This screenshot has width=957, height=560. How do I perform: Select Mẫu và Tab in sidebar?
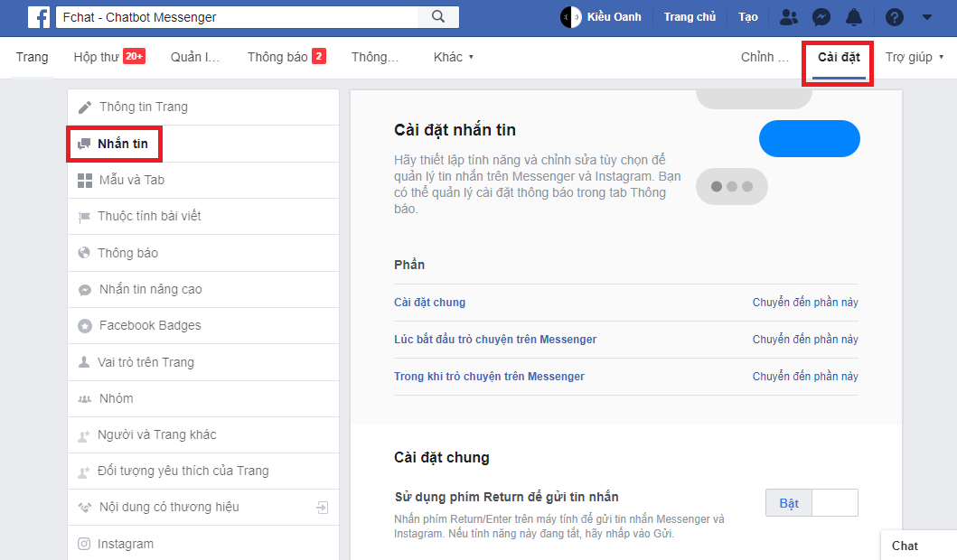[x=203, y=180]
